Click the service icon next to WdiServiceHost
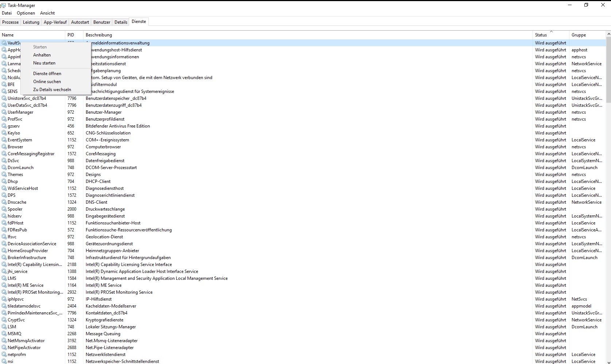The image size is (611, 364). click(4, 188)
